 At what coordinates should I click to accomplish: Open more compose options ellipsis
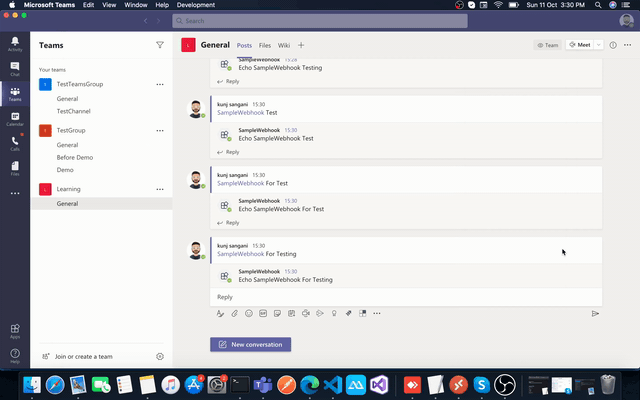pos(377,313)
